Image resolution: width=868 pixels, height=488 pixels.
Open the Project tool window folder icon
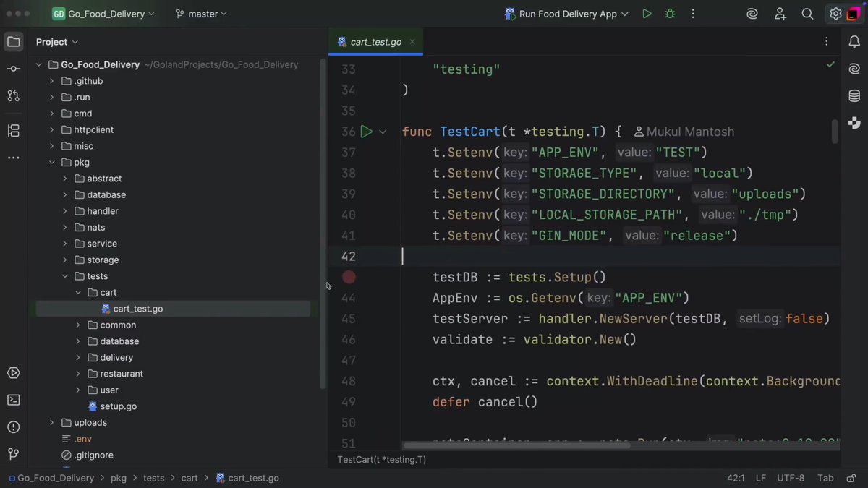(x=14, y=42)
